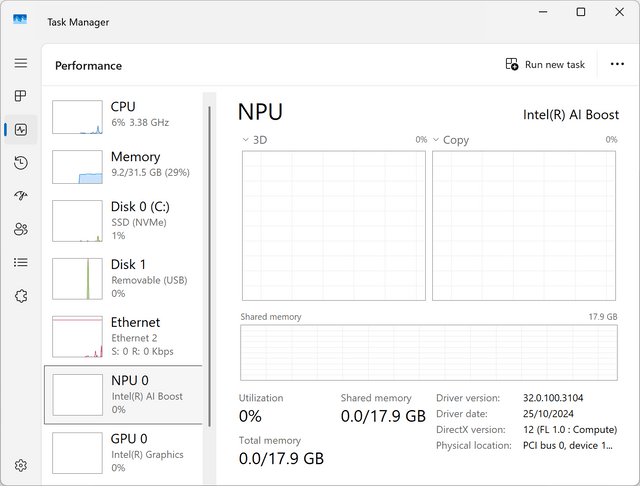Viewport: 640px width, 486px height.
Task: Click Run new task button
Action: (545, 64)
